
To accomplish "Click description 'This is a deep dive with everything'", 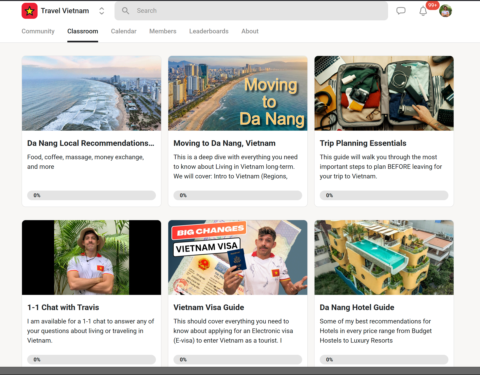I will 236,167.
